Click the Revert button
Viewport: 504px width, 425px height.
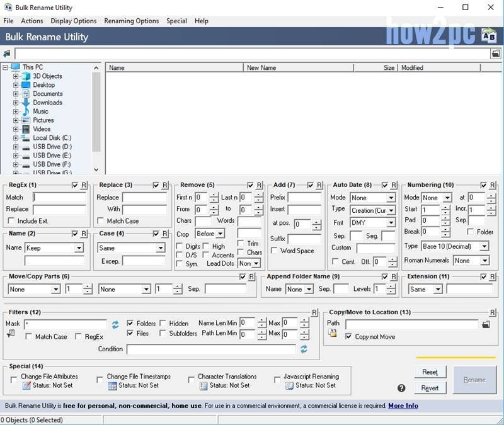[430, 388]
